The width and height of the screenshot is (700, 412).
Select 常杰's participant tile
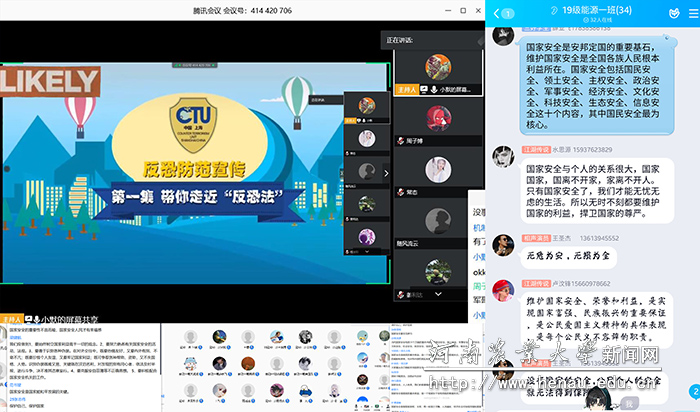(x=438, y=175)
